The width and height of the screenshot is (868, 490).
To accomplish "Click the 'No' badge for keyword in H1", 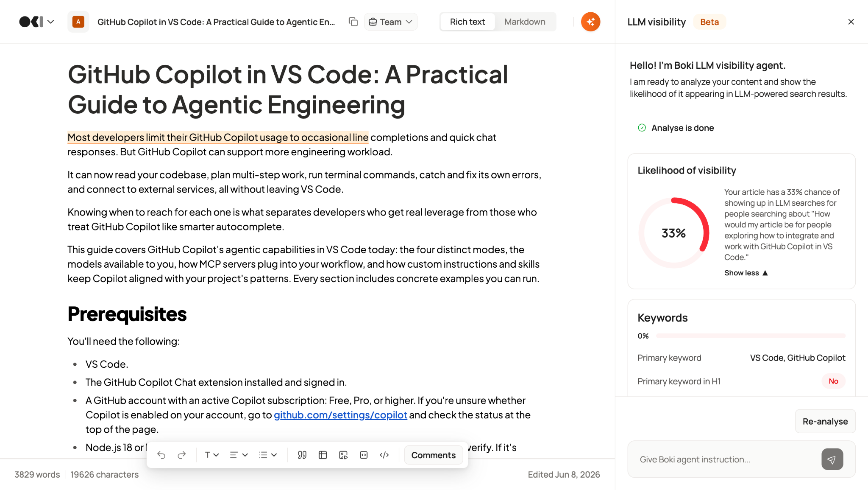I will coord(833,381).
